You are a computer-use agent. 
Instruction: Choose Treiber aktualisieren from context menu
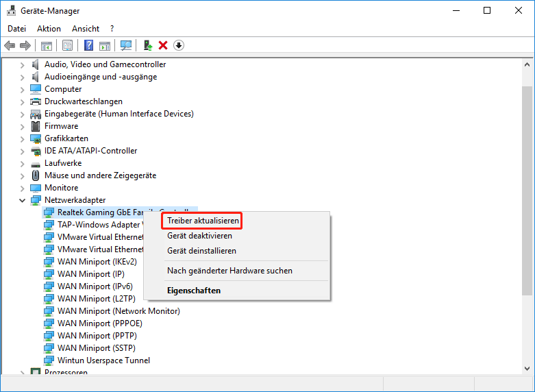click(x=203, y=221)
